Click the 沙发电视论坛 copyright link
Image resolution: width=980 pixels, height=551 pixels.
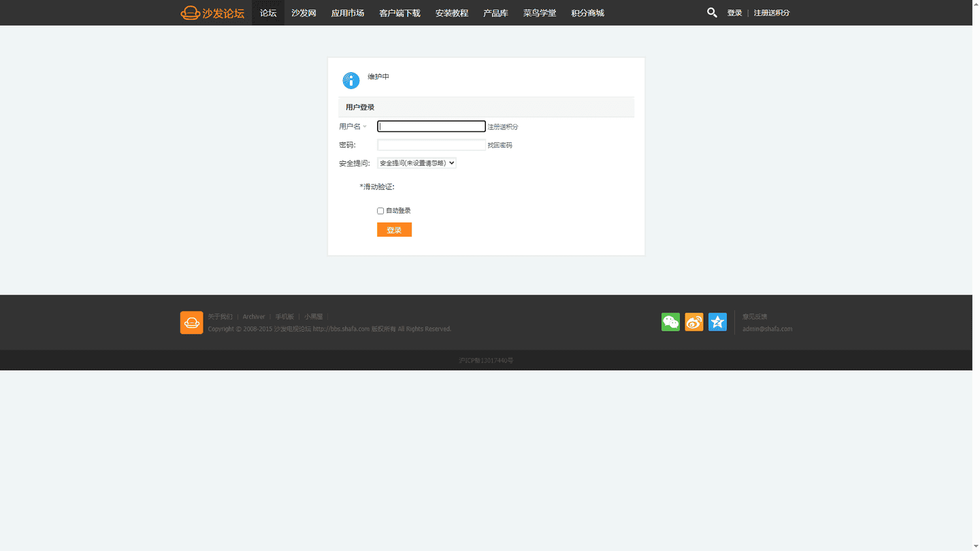pos(293,329)
